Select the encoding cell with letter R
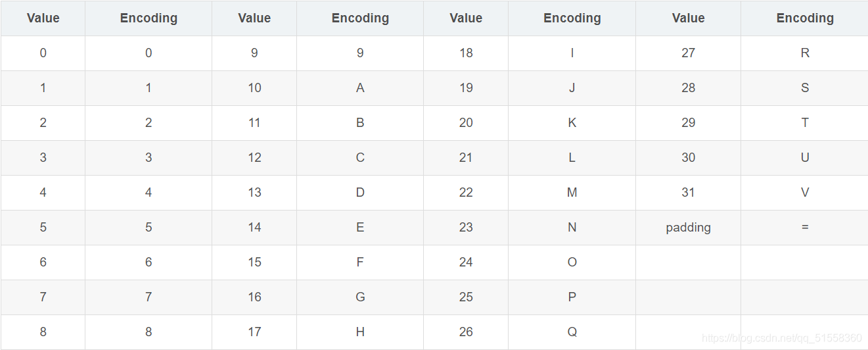 point(805,53)
